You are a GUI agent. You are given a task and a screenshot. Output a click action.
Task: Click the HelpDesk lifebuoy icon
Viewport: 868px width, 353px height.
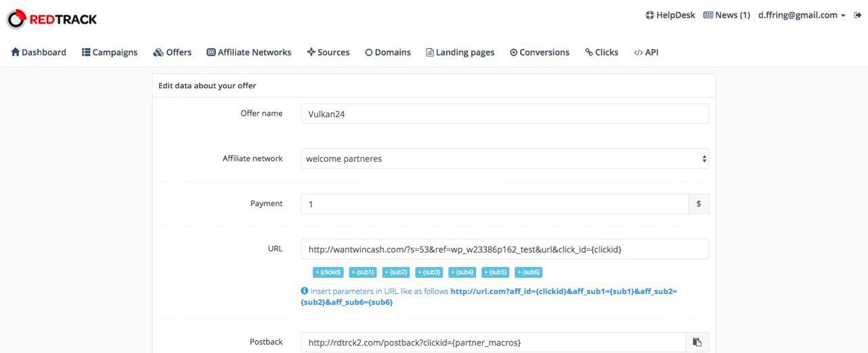click(x=650, y=15)
